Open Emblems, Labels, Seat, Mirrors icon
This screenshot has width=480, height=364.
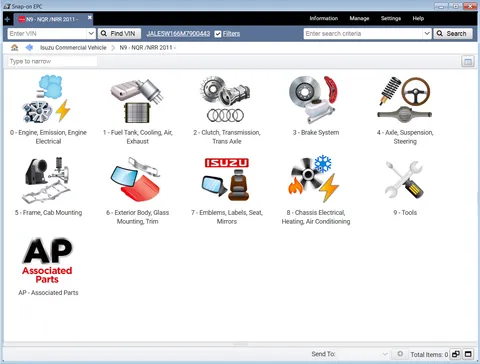click(x=226, y=179)
